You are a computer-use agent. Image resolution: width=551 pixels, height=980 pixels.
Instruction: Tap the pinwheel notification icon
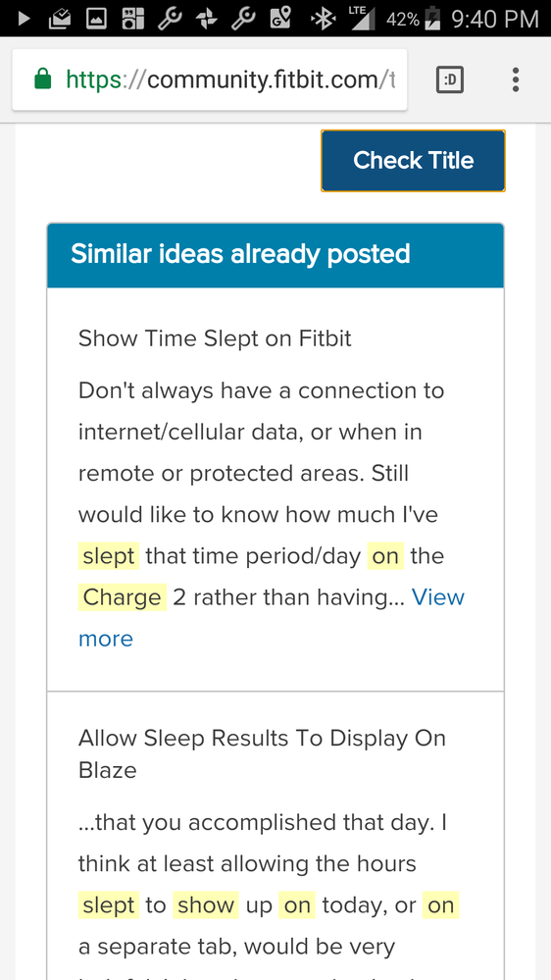(x=207, y=20)
